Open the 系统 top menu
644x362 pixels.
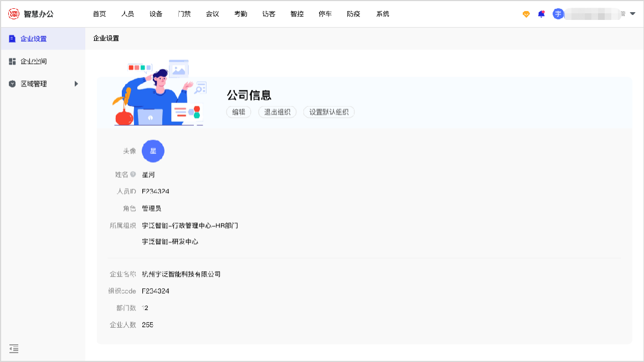click(x=382, y=14)
